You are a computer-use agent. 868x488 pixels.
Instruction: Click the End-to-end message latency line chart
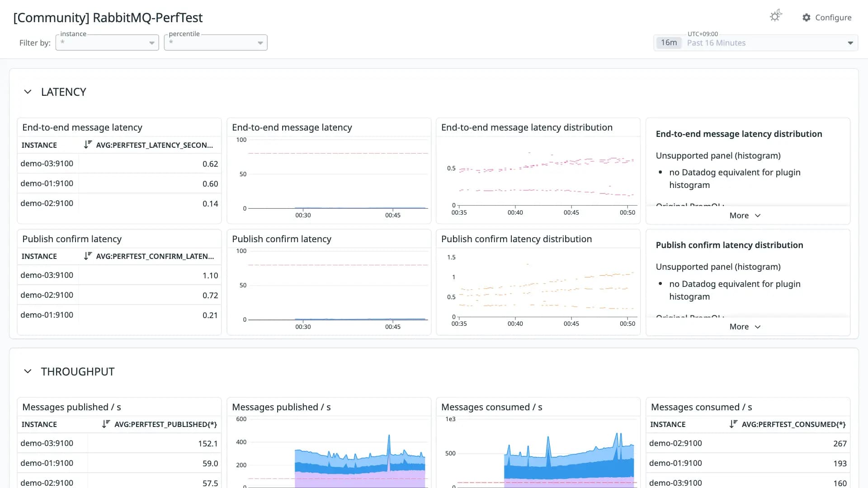(x=329, y=178)
